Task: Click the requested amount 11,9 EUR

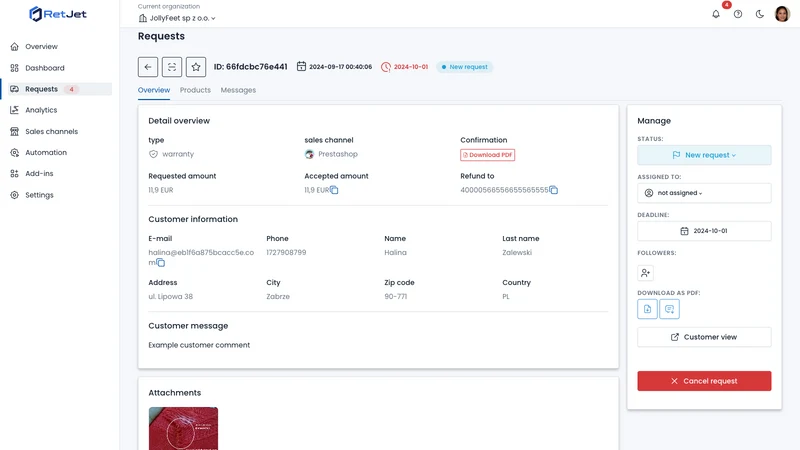Action: point(161,190)
